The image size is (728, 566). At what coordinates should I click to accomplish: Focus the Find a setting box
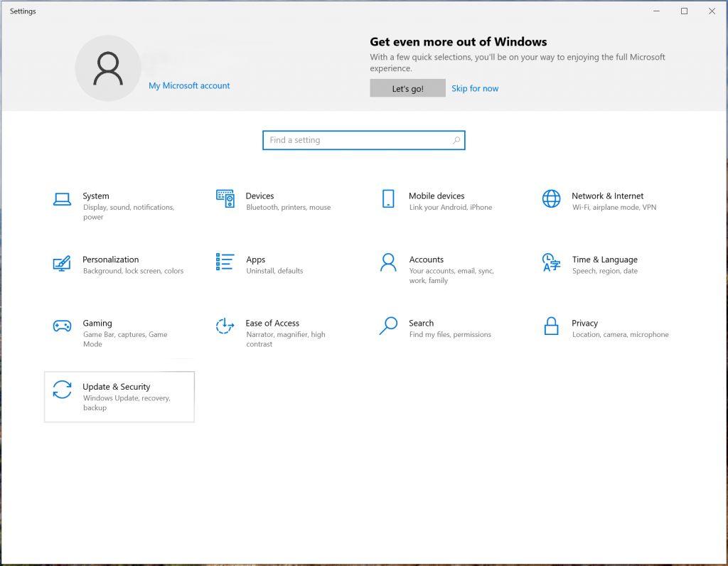tap(363, 140)
